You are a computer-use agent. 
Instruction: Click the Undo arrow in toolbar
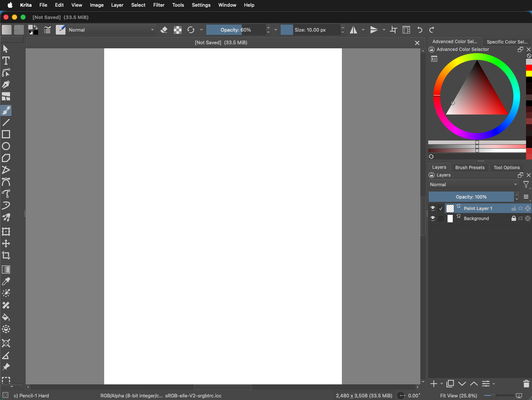(x=420, y=30)
